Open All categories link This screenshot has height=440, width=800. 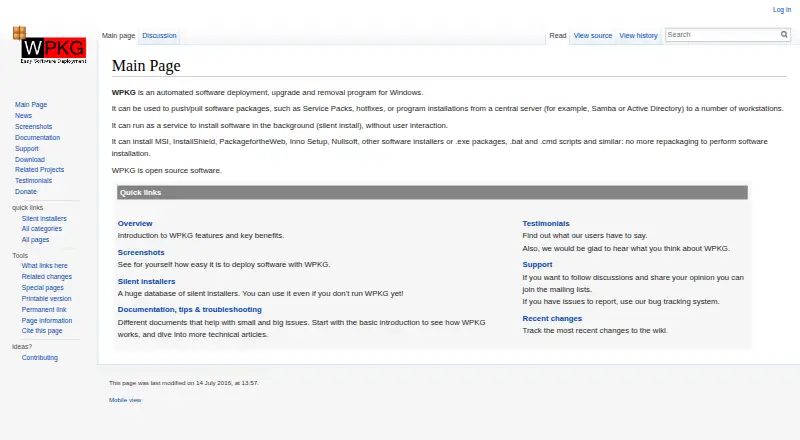tap(41, 229)
